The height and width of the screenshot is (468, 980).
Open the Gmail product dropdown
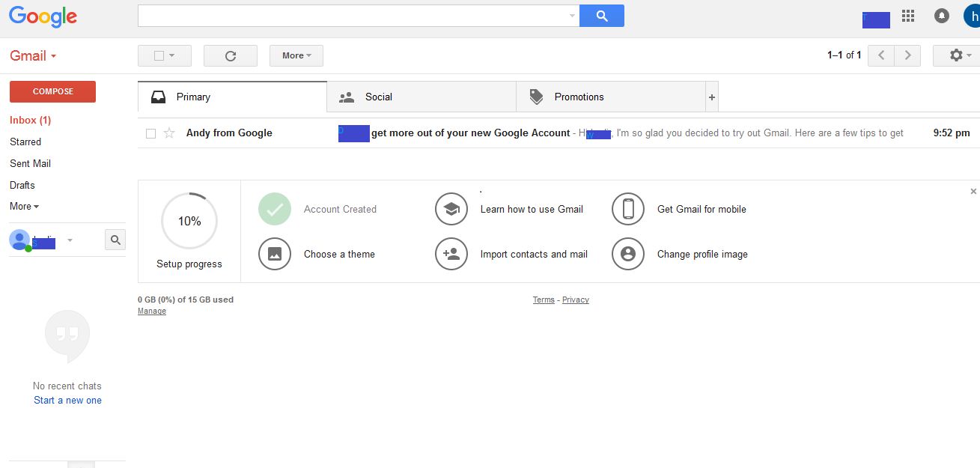point(33,55)
